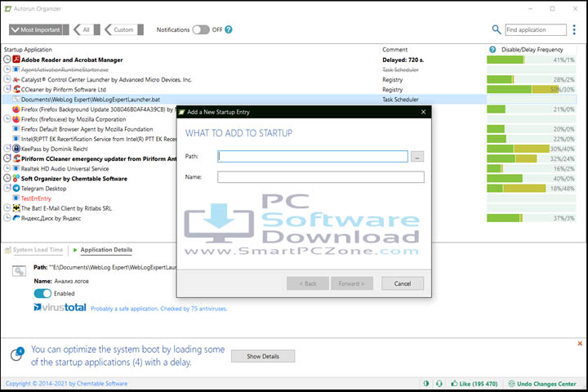The height and width of the screenshot is (392, 588).
Task: Dismiss the optimization tip with orange X
Action: [580, 343]
